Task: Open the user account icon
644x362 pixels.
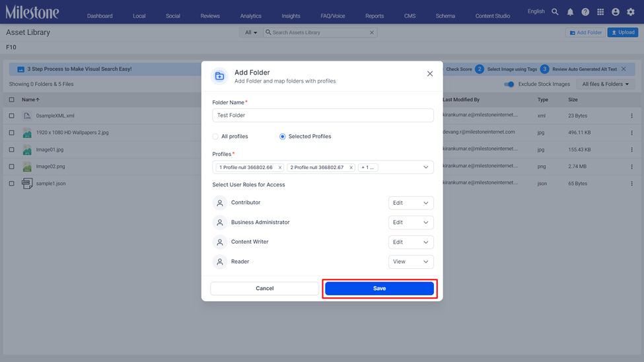Action: pos(615,12)
